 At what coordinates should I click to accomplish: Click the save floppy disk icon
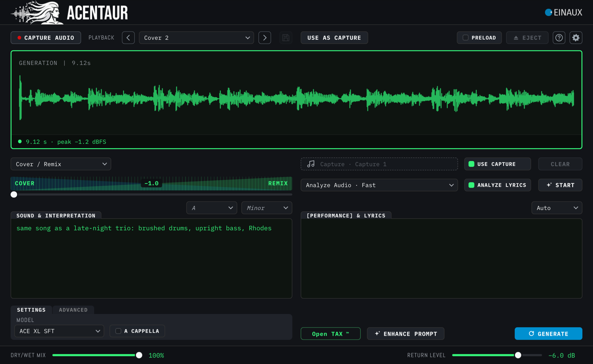point(286,38)
